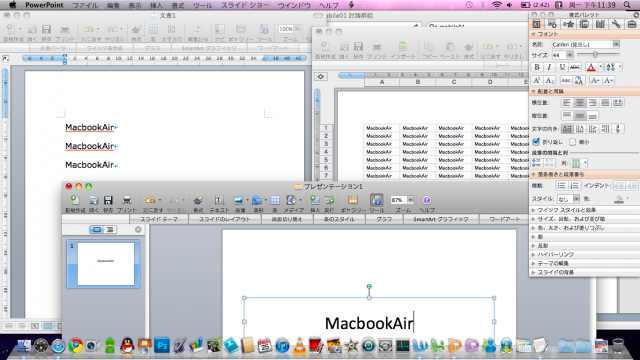Insert a text box with the テキスト icon
Viewport: 640px width, 360px height.
(x=219, y=200)
